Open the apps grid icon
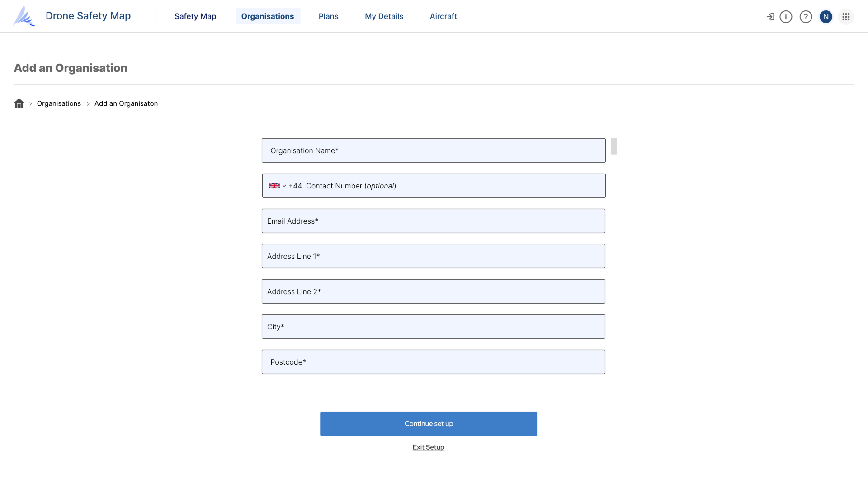The image size is (868, 488). click(846, 17)
